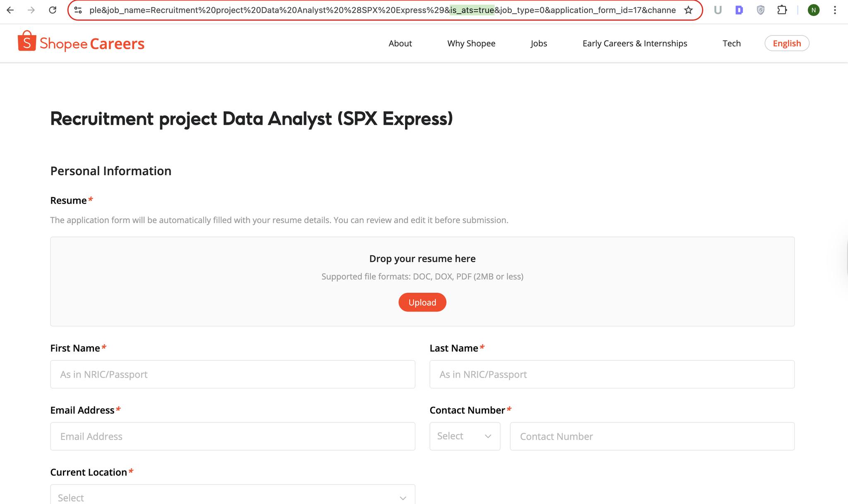Open Early Careers & Internships

click(x=635, y=43)
